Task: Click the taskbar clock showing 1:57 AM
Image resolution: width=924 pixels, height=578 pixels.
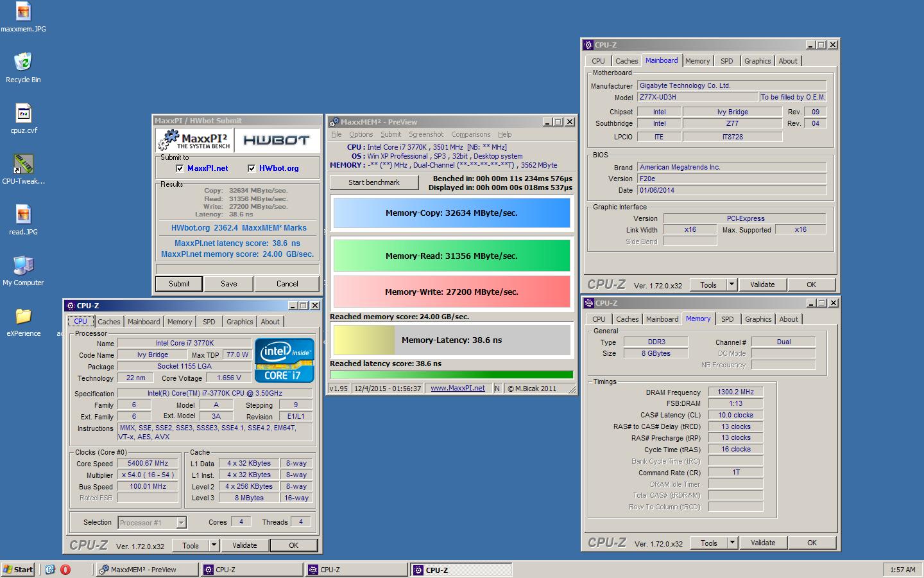Action: (x=902, y=570)
